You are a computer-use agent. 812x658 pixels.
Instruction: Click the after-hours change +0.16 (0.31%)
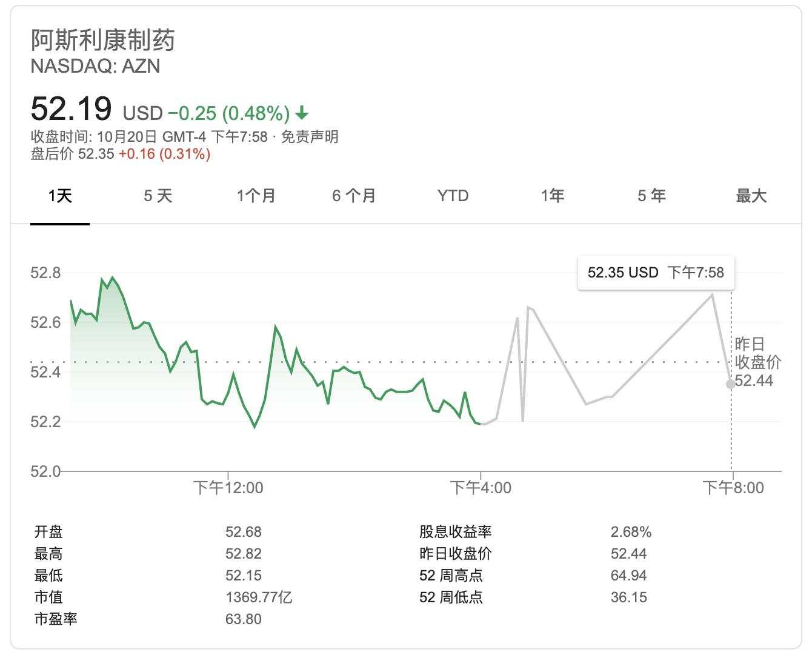164,154
